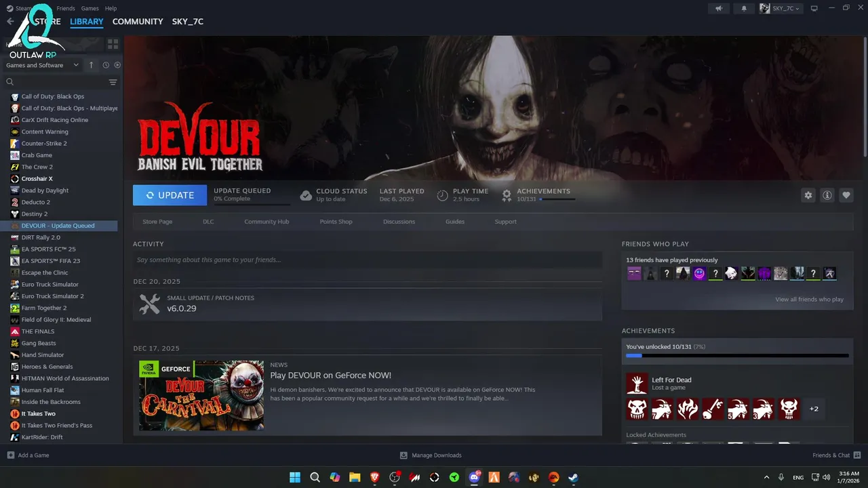Open Brave browser from taskbar
The width and height of the screenshot is (868, 488).
point(375,477)
